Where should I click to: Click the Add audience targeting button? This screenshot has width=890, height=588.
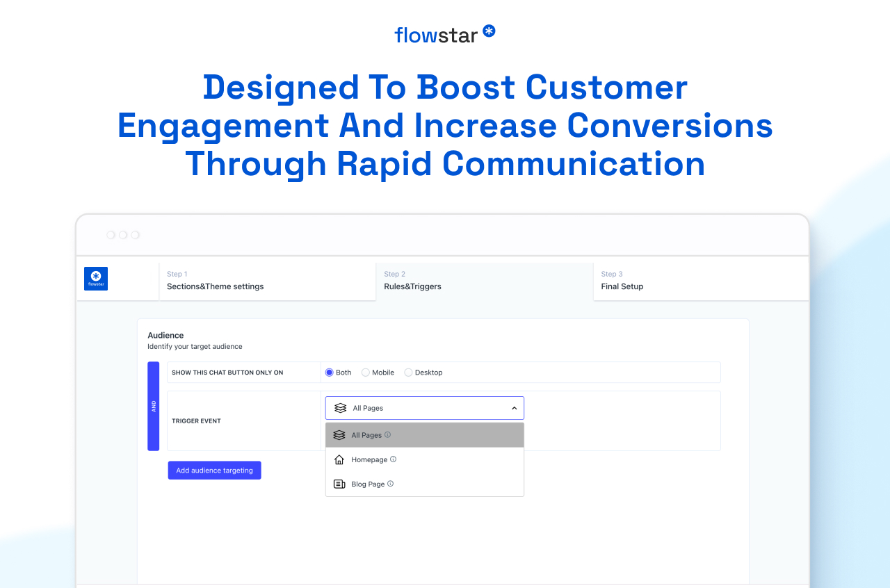(214, 471)
